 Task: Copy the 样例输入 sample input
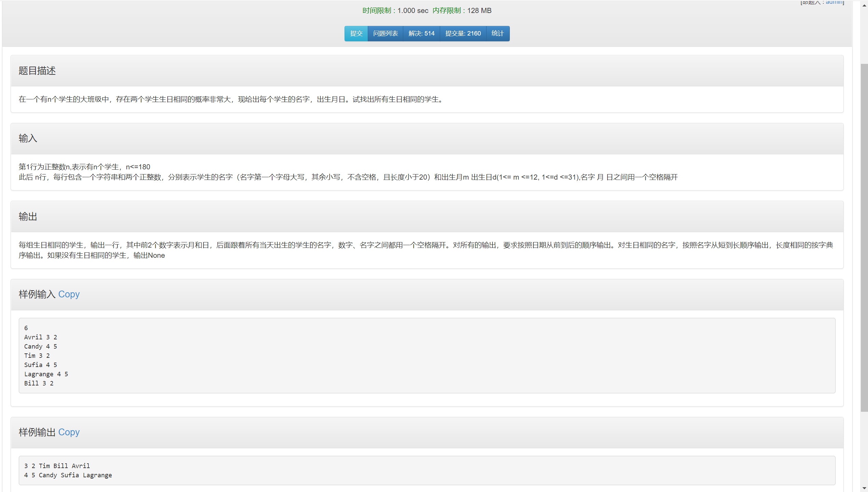click(69, 294)
